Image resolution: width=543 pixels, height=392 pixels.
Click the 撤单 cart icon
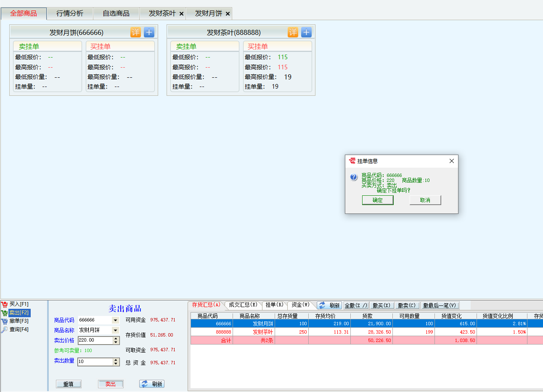[x=5, y=321]
